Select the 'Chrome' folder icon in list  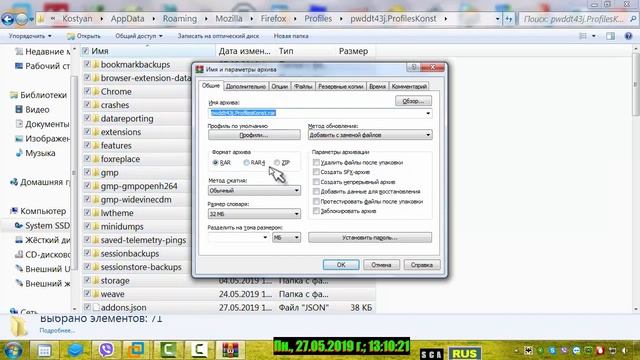96,91
